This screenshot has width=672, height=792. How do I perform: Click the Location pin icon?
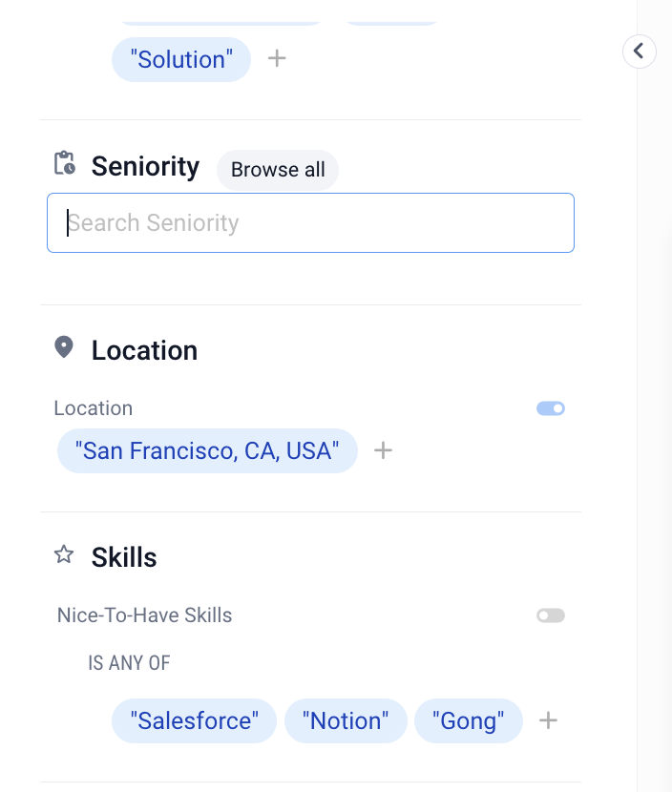(x=64, y=347)
